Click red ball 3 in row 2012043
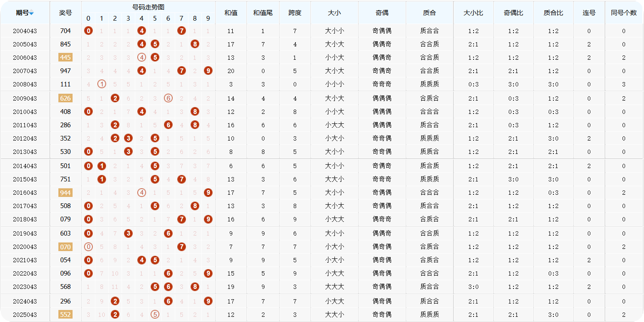Viewport: 644px width, 322px height. click(128, 138)
